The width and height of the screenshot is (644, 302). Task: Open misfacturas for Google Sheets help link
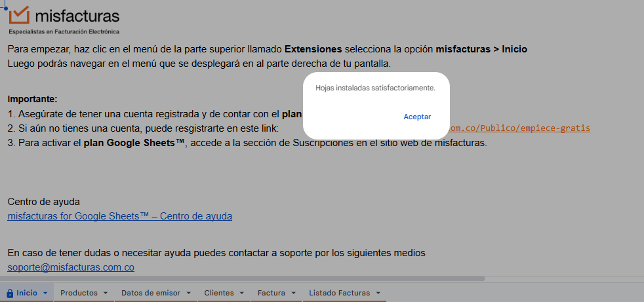pos(119,216)
